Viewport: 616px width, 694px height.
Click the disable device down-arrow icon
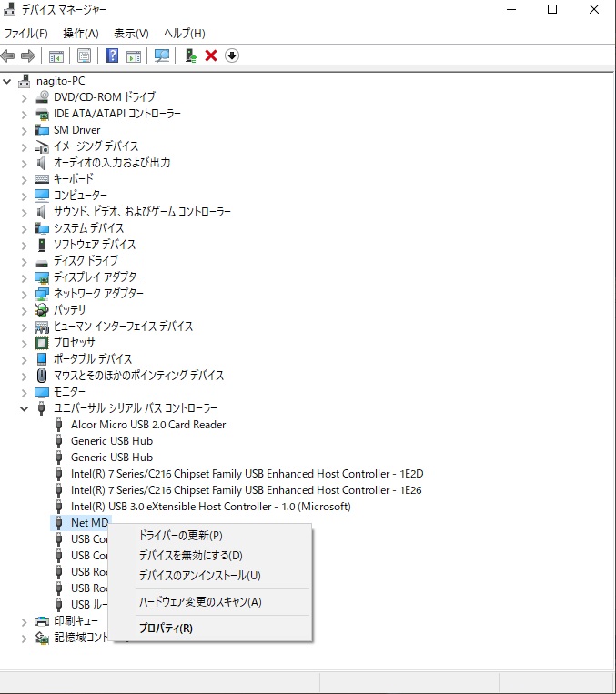(x=232, y=55)
